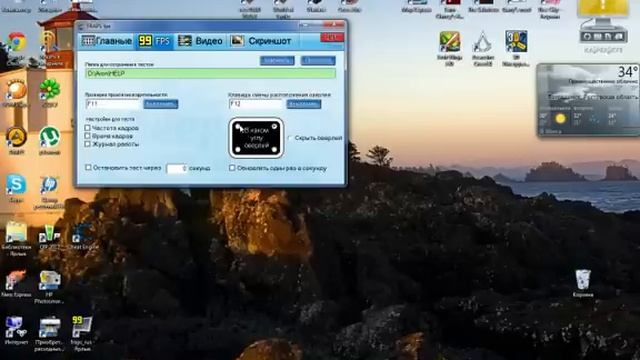Click the filmstrip icon on Видео tab
The width and height of the screenshot is (640, 360).
[184, 41]
